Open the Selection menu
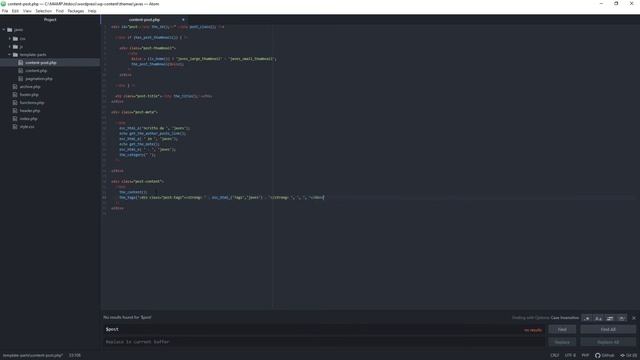Screen dimensions: 640x360 click(43, 11)
